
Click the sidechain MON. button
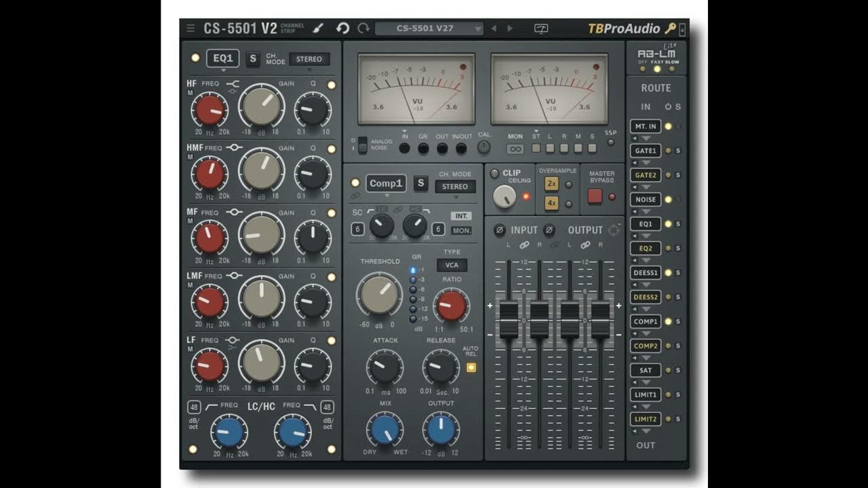461,230
